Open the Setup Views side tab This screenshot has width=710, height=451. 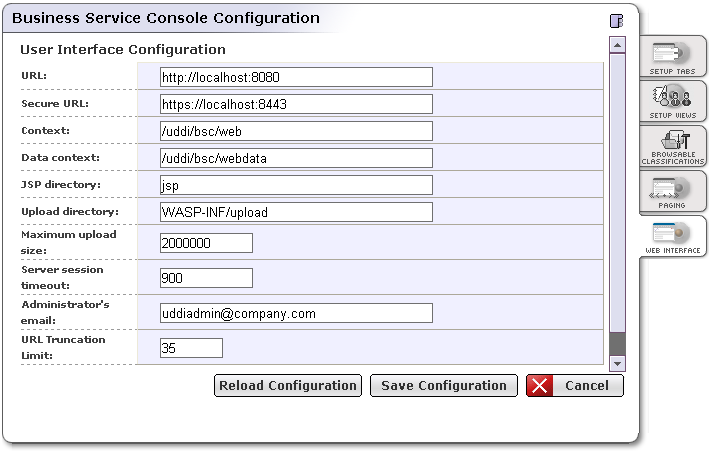pyautogui.click(x=673, y=101)
